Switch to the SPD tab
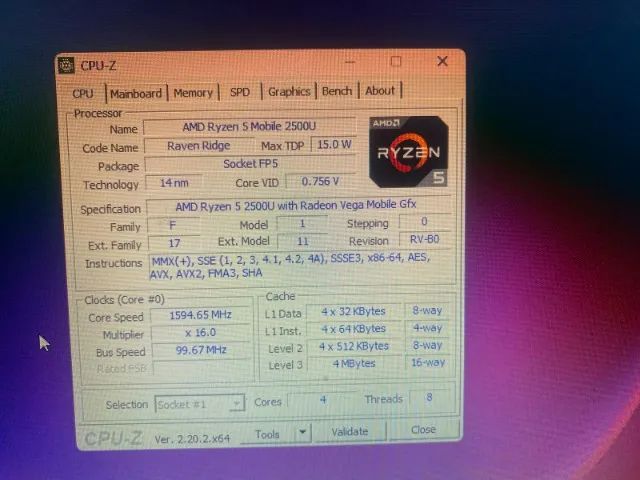 coord(240,92)
